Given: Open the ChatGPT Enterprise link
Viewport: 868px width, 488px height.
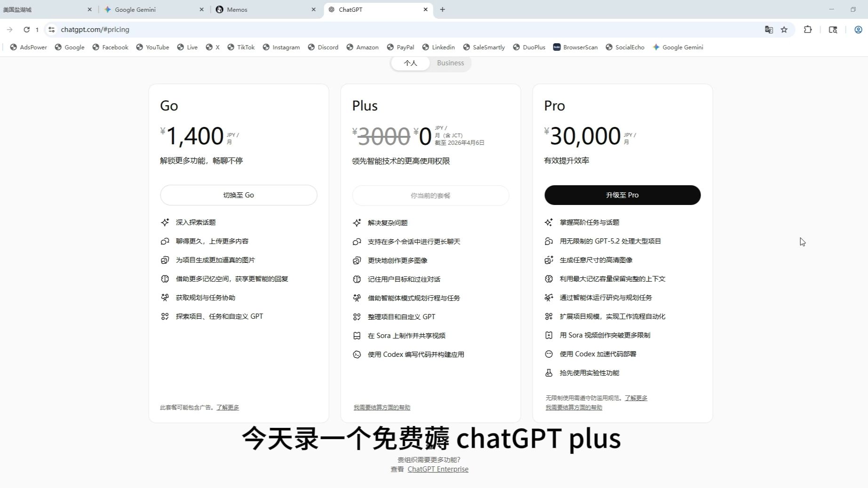Looking at the screenshot, I should [x=438, y=469].
